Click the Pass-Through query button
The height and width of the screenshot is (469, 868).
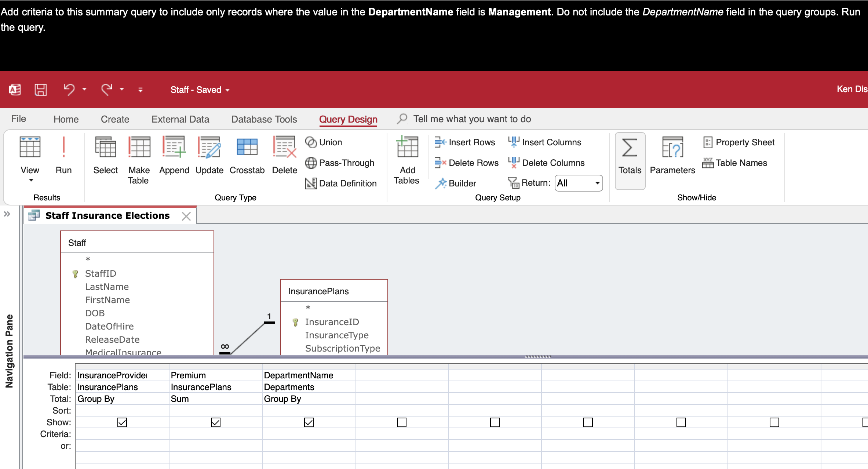pyautogui.click(x=340, y=163)
